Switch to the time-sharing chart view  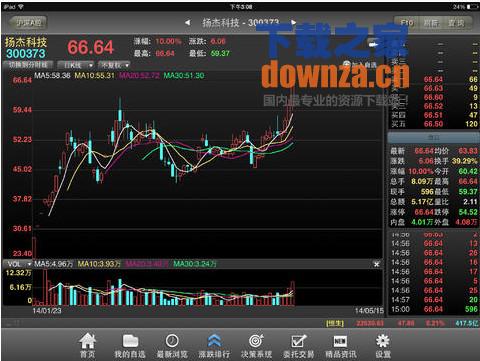[28, 65]
